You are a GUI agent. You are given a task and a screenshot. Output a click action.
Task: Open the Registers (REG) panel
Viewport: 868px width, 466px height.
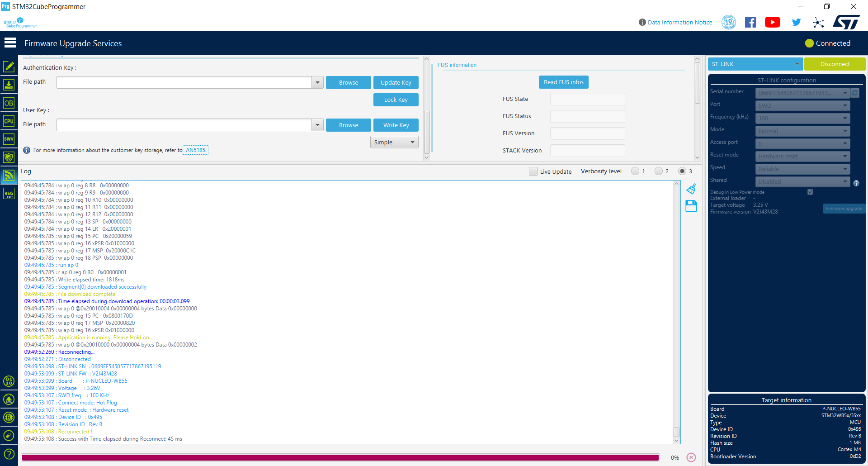click(x=9, y=193)
